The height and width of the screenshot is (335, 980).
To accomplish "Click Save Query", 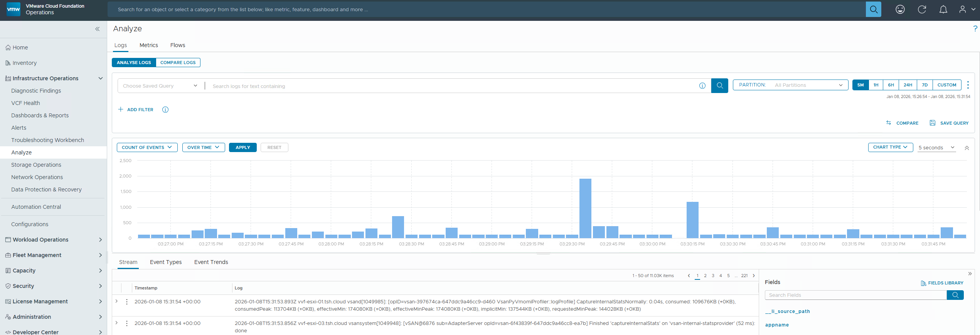I will [949, 123].
